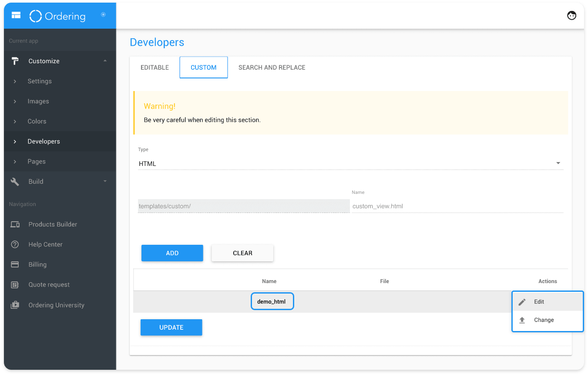The height and width of the screenshot is (375, 588).
Task: Click the Products Builder devices icon
Action: [15, 224]
